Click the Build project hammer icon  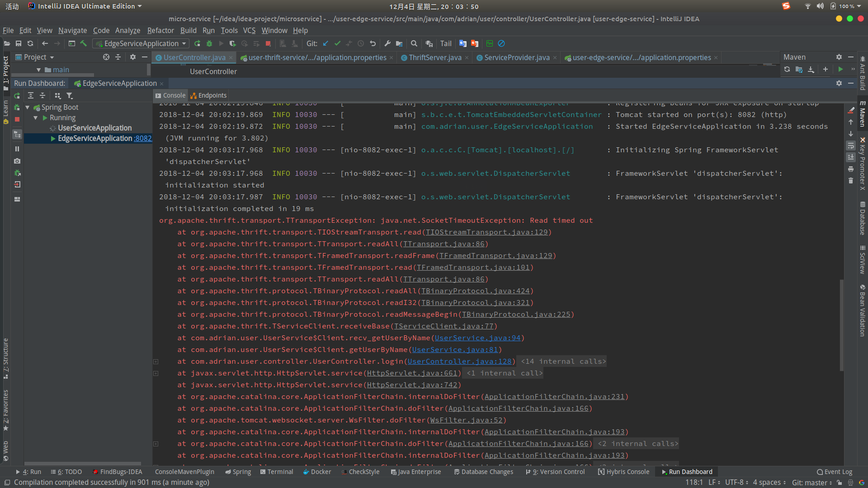click(x=84, y=43)
